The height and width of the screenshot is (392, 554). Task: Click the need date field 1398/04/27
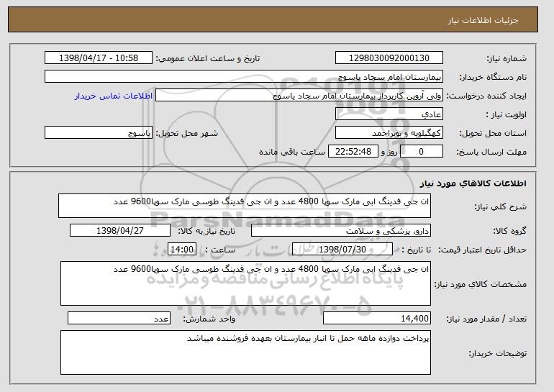click(x=120, y=231)
